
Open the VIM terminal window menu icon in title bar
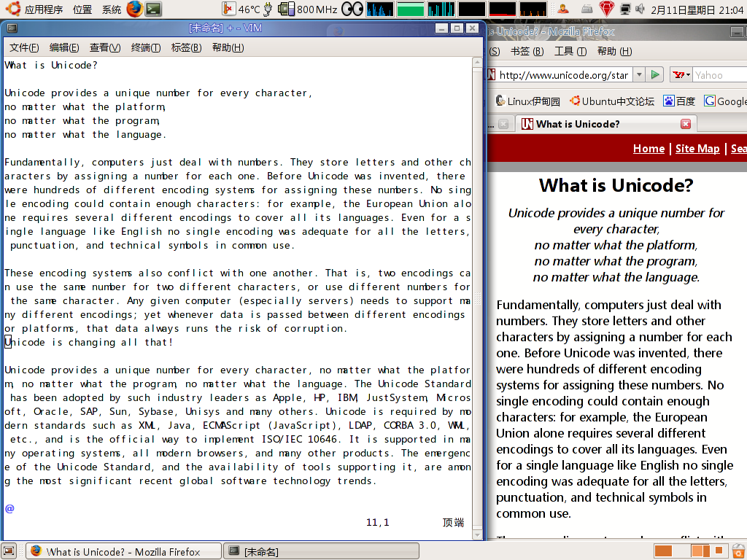coord(12,28)
